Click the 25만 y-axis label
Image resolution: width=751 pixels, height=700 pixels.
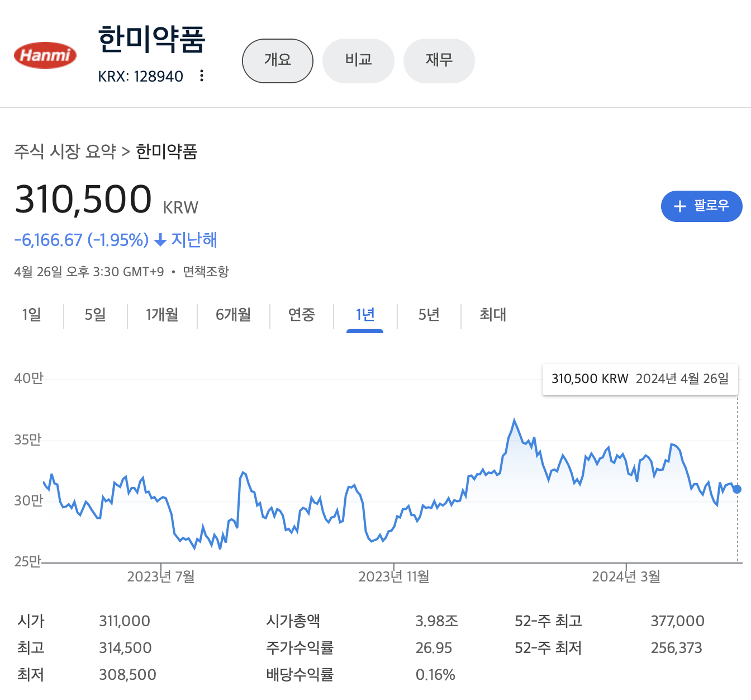tap(28, 561)
